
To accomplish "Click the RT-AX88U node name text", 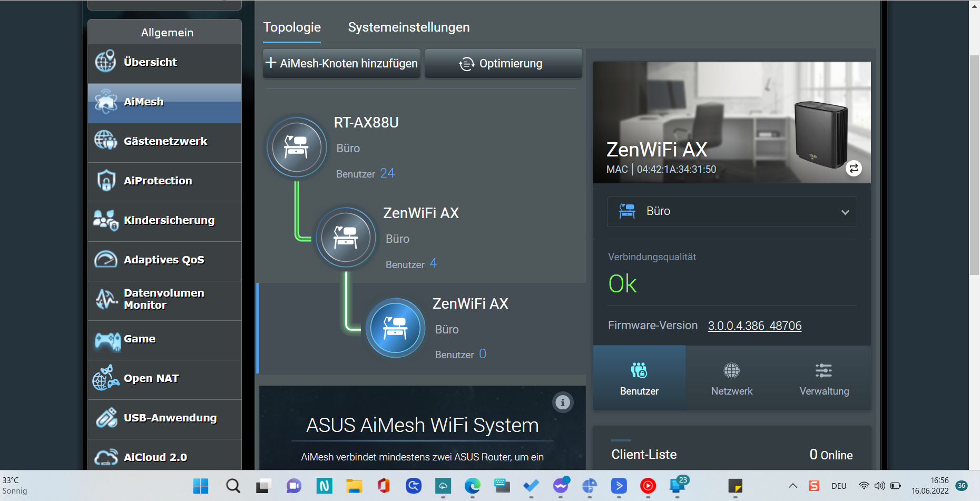I will (366, 122).
